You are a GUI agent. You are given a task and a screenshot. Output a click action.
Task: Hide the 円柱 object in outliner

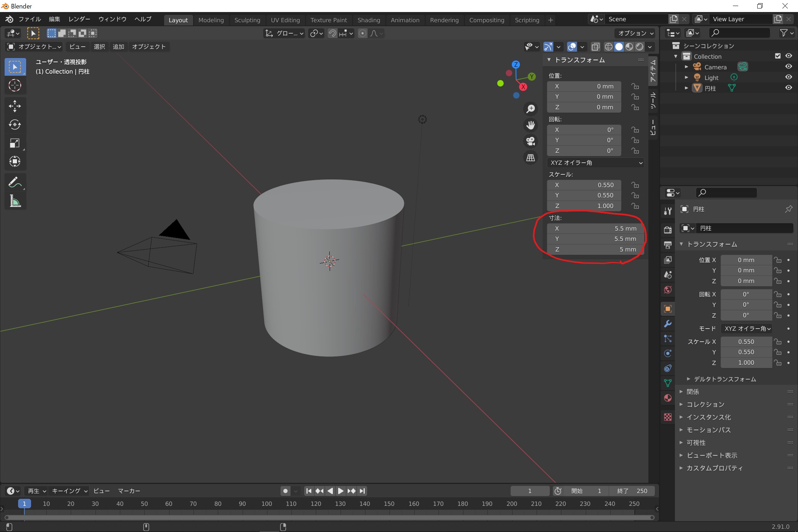point(788,88)
